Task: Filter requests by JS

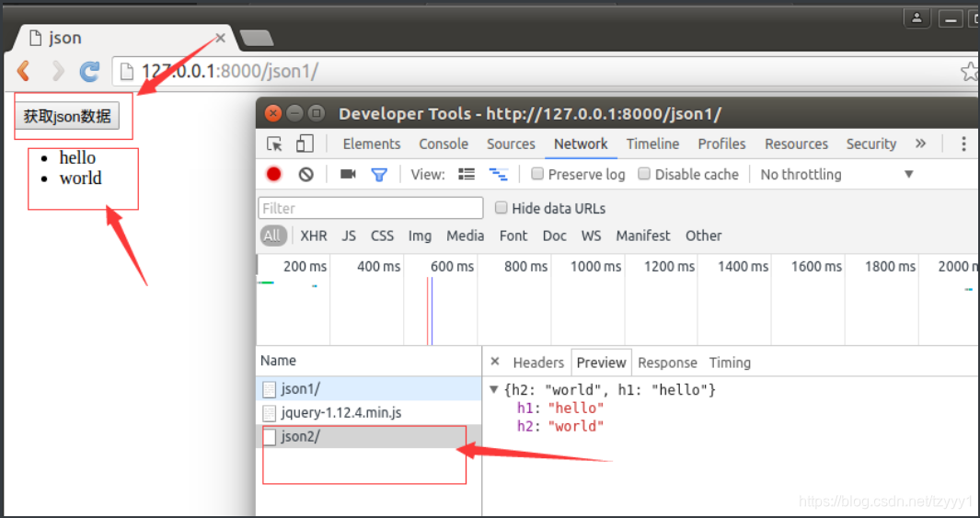Action: tap(349, 236)
